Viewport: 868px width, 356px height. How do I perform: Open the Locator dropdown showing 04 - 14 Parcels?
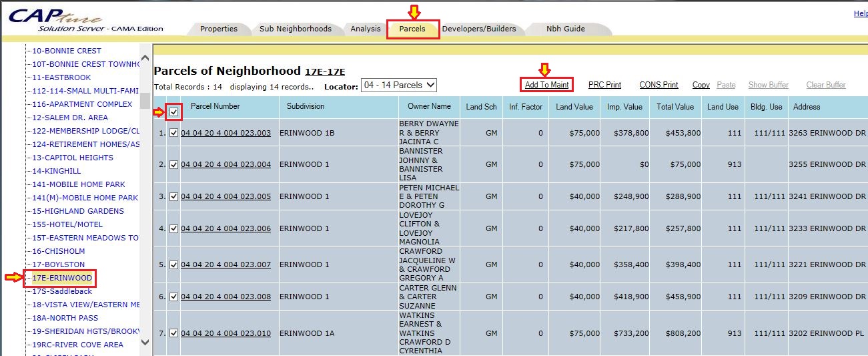(398, 85)
